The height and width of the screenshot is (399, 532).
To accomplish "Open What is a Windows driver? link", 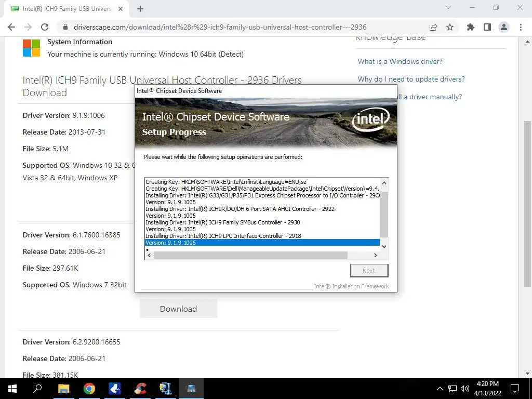I will 400,61.
